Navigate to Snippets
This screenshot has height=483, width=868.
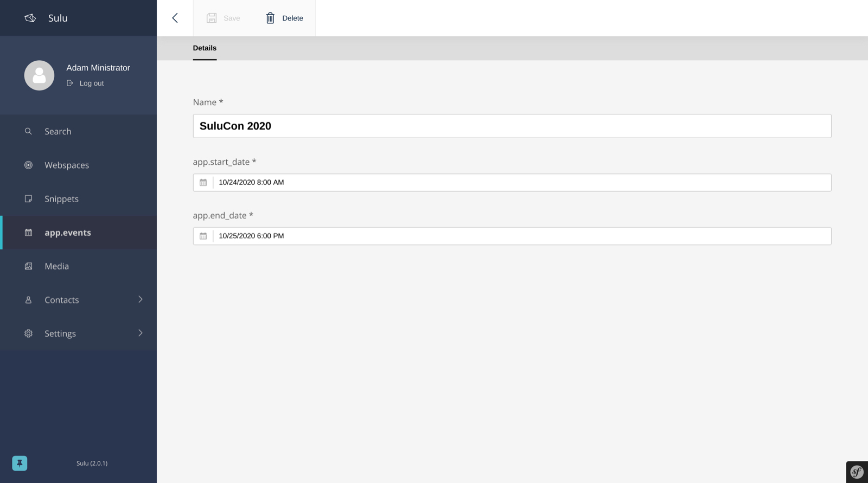point(78,198)
